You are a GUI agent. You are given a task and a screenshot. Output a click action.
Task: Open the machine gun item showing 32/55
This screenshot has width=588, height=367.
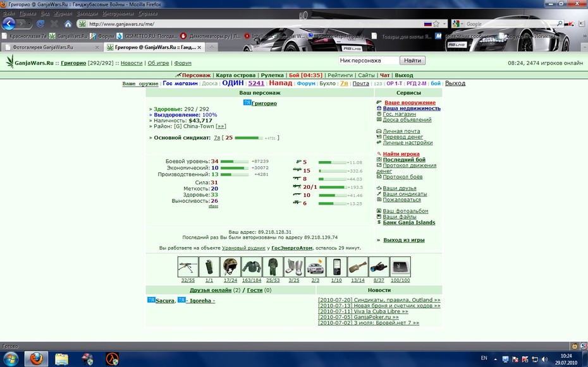tap(188, 267)
